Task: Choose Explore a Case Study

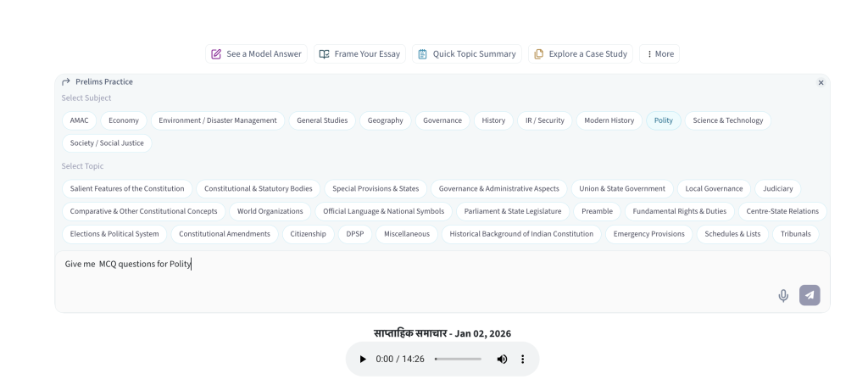Action: (581, 53)
